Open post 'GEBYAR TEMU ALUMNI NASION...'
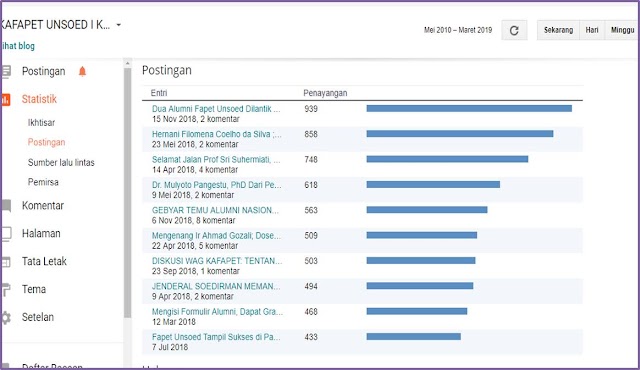 pos(215,210)
